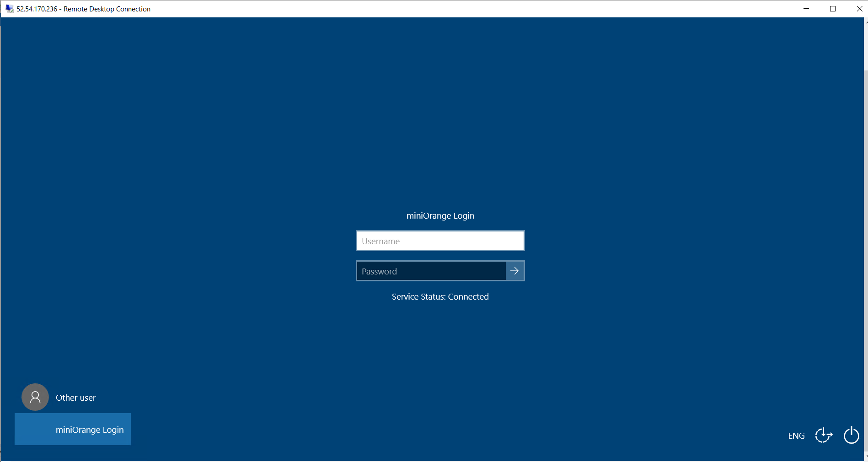The height and width of the screenshot is (462, 868).
Task: Open the ENG input language selector
Action: pyautogui.click(x=796, y=435)
